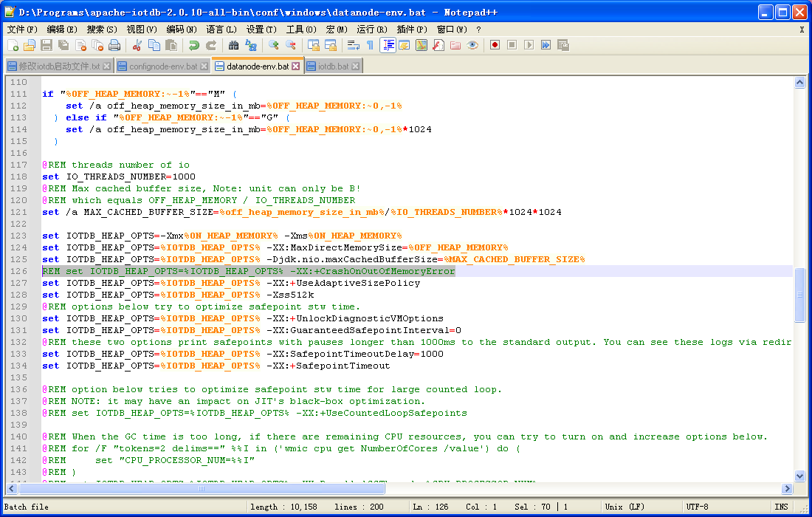
Task: Toggle synchronized vertical scrolling icon
Action: [x=313, y=46]
